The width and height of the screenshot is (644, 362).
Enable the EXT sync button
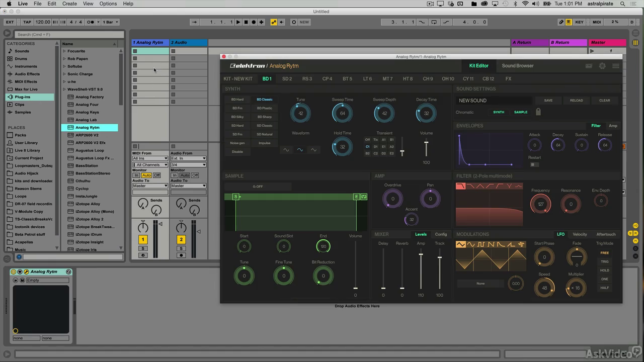point(10,22)
